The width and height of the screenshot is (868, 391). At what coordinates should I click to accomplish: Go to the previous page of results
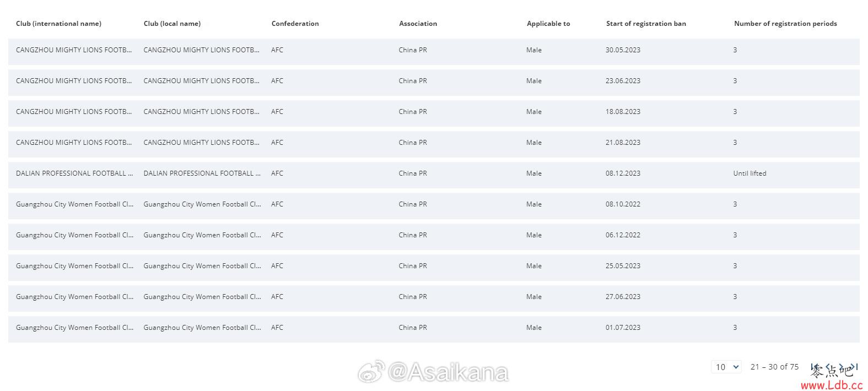[x=828, y=367]
